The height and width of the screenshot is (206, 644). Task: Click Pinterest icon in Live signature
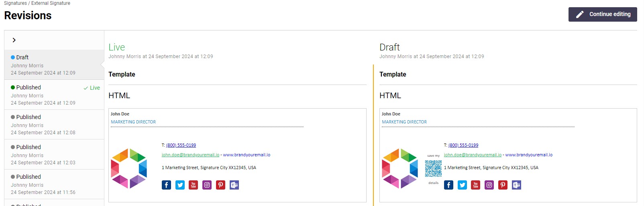pyautogui.click(x=220, y=185)
